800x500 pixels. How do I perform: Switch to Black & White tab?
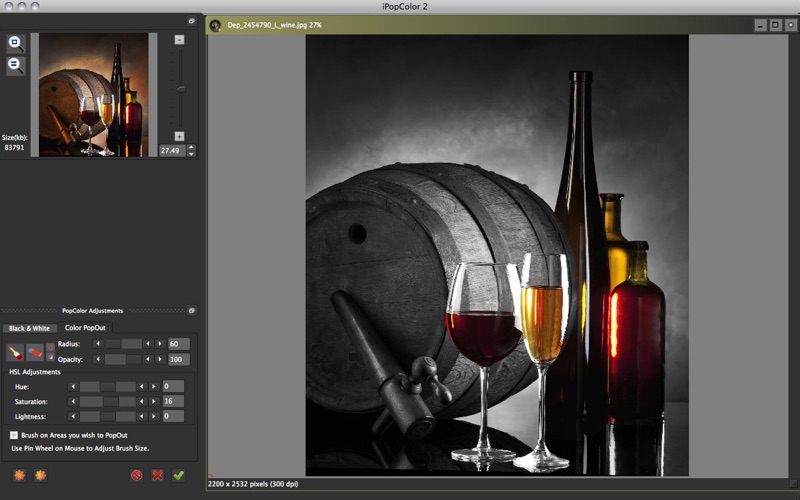29,328
